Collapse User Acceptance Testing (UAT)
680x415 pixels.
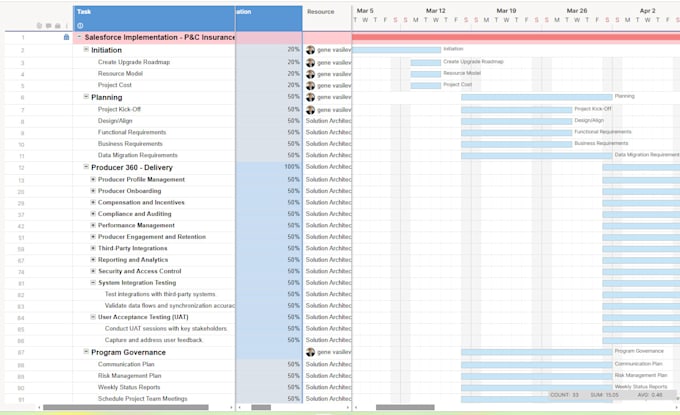point(93,317)
